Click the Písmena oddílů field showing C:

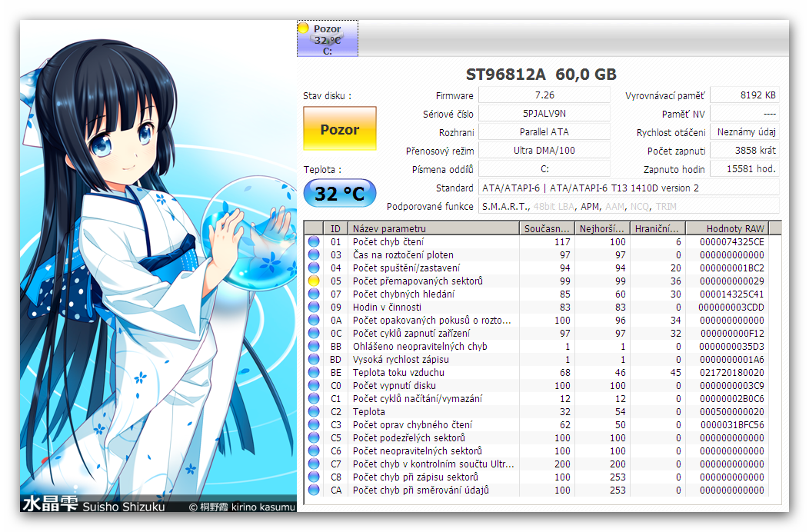point(544,168)
